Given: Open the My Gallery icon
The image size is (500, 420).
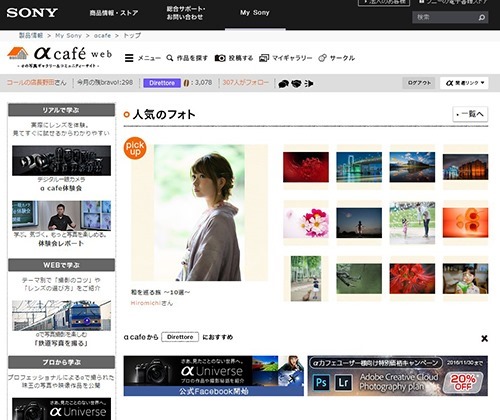Looking at the screenshot, I should pos(264,58).
